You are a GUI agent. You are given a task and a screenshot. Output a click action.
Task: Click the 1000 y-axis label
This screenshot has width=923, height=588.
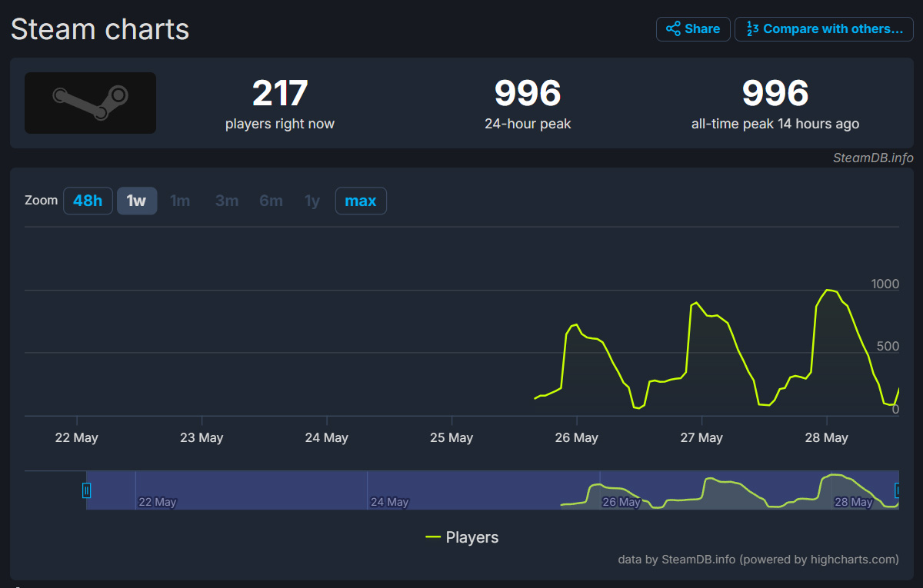(885, 284)
